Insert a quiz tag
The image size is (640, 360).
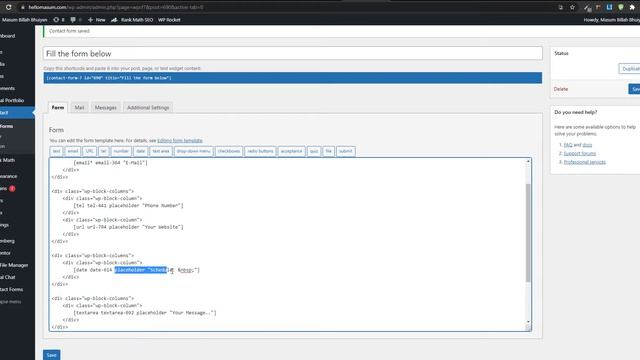(314, 151)
